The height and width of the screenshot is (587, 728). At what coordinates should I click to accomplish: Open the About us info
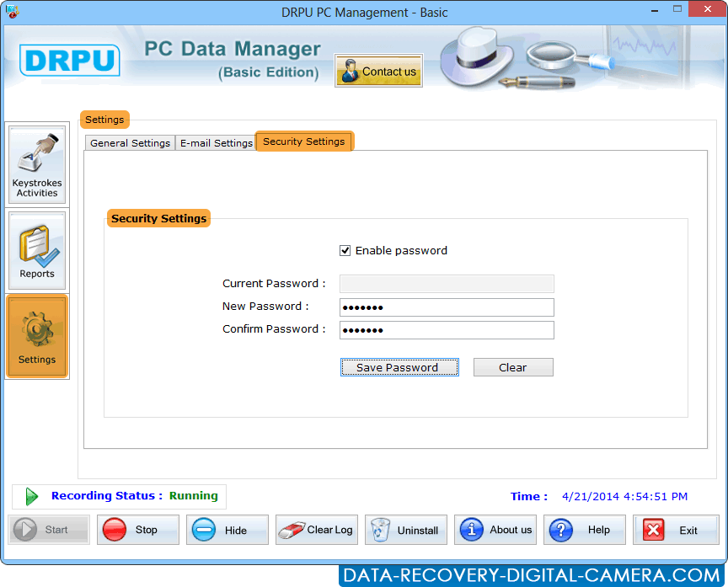tap(495, 530)
